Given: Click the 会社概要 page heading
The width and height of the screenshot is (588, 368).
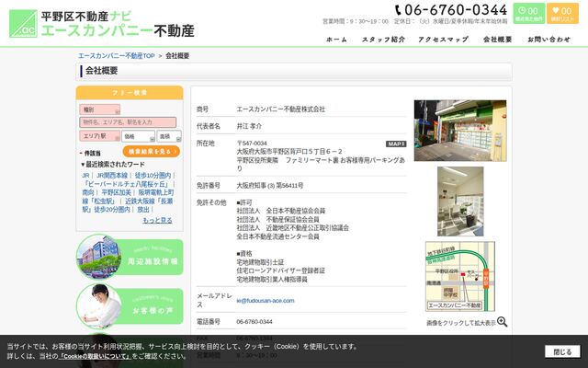Looking at the screenshot, I should (x=102, y=71).
